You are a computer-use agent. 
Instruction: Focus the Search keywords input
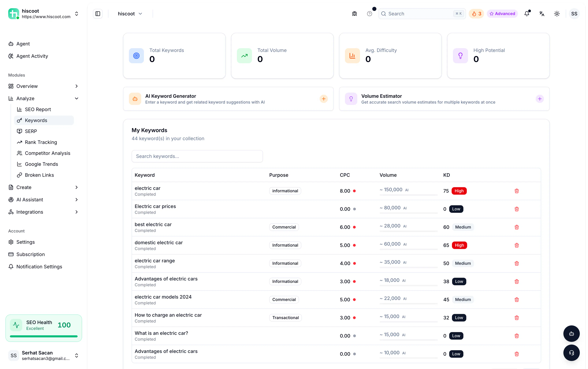click(197, 156)
